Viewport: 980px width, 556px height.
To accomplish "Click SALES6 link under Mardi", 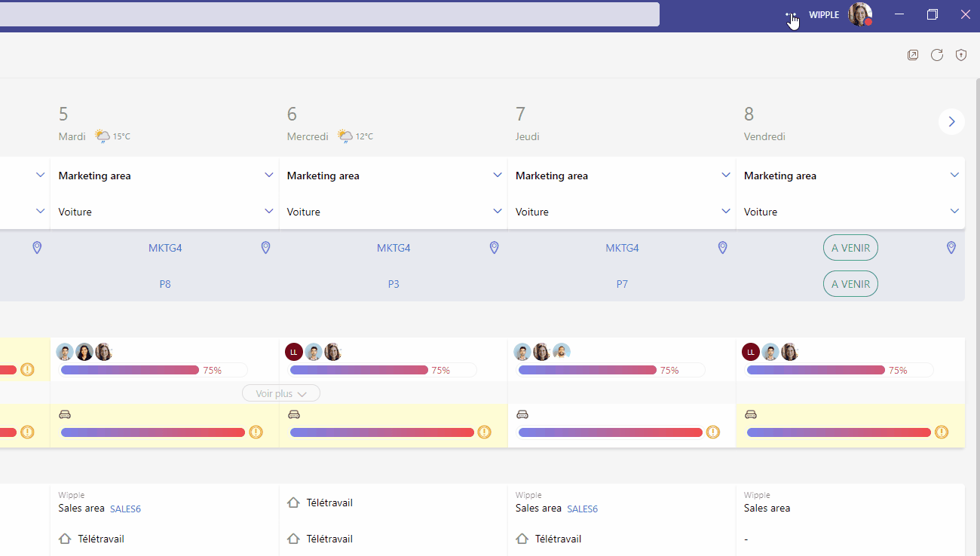I will tap(125, 509).
